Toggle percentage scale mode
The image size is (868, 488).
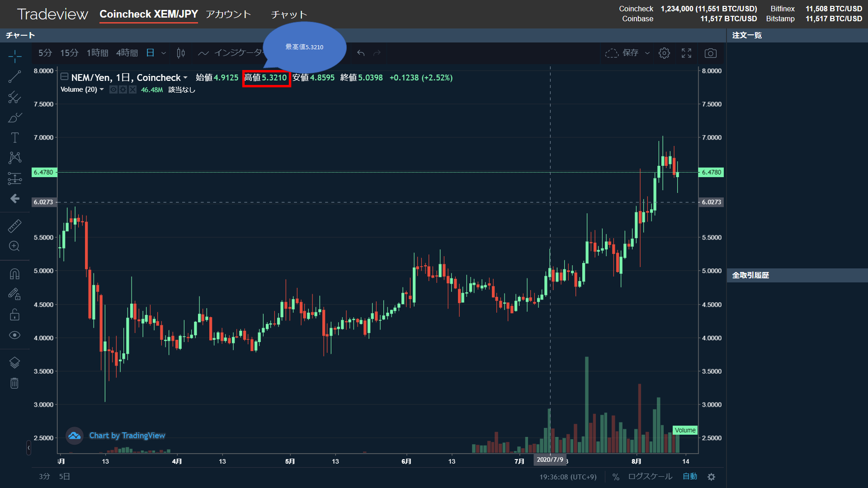coord(616,477)
